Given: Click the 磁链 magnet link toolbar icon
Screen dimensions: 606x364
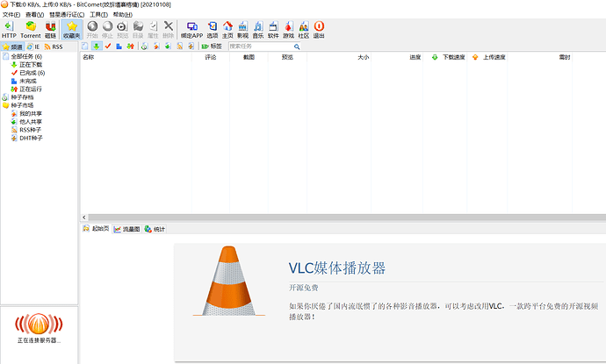Looking at the screenshot, I should [x=50, y=30].
